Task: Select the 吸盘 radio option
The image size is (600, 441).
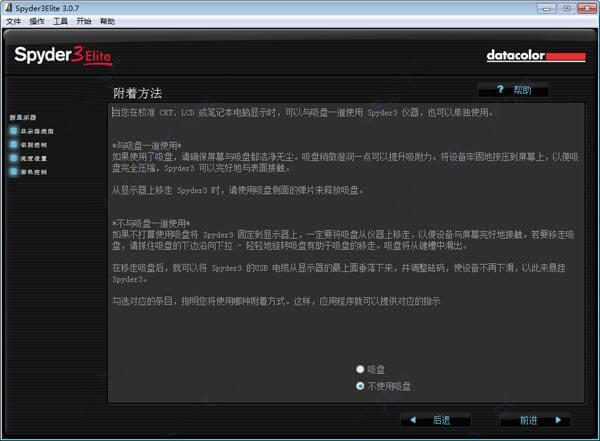Action: pos(370,369)
